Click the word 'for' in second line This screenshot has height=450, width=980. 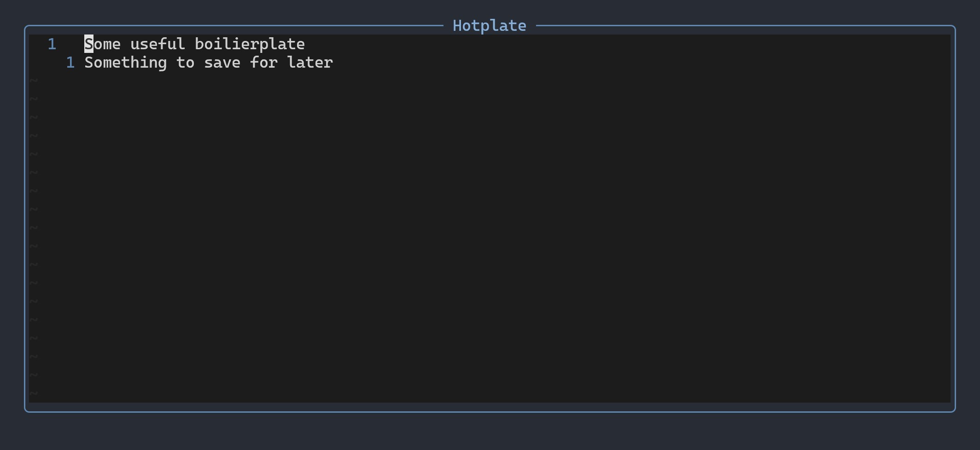(264, 63)
